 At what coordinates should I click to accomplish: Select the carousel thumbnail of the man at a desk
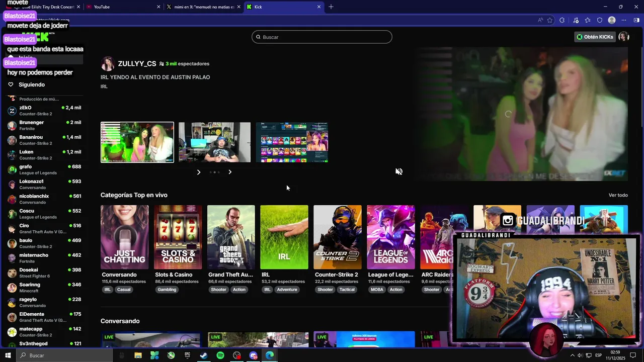pyautogui.click(x=214, y=142)
